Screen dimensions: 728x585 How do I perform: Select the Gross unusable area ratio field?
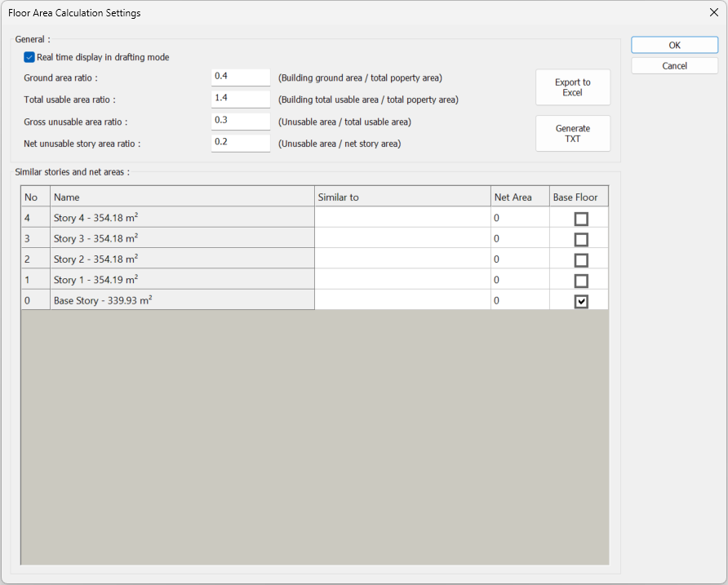[x=240, y=121]
